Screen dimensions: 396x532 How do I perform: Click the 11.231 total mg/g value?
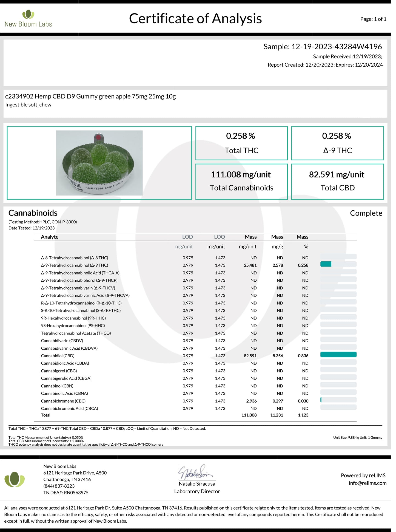point(277,415)
